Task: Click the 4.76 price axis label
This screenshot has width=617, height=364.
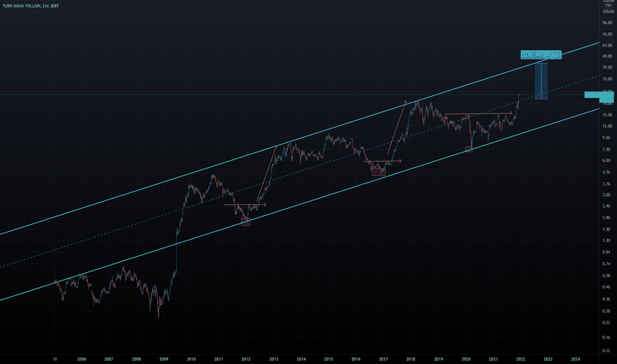Action: coord(607,172)
